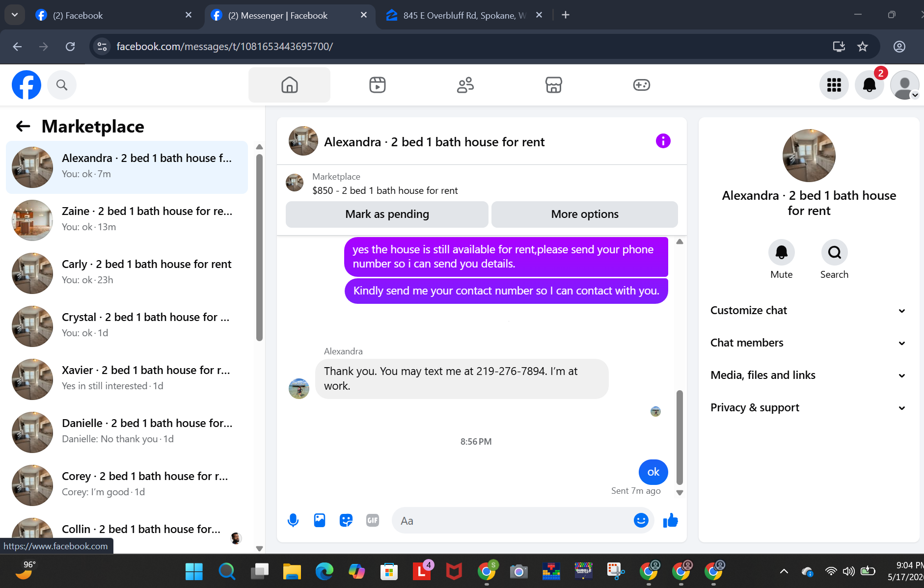The width and height of the screenshot is (924, 588).
Task: Open the emoji picker in message box
Action: (x=641, y=520)
